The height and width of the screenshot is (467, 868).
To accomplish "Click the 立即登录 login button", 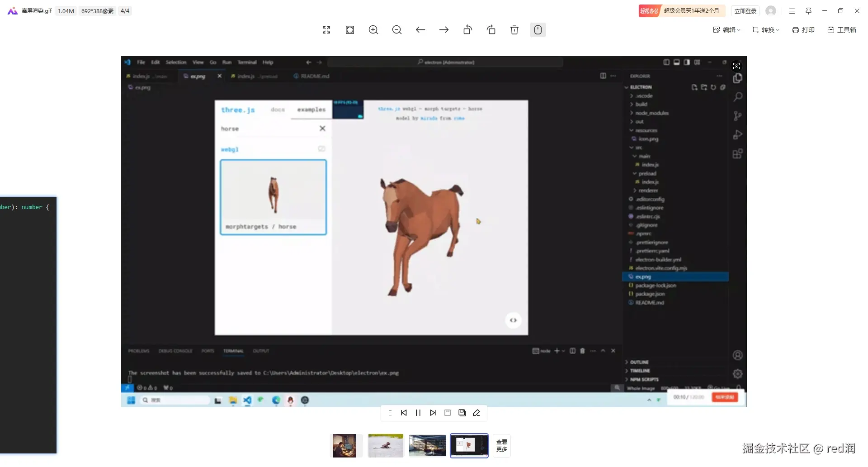I will tap(745, 11).
